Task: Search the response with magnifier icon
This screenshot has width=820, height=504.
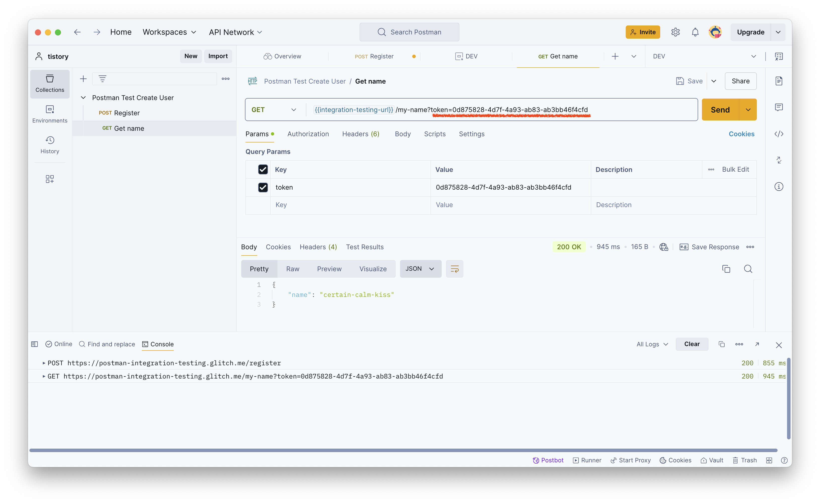Action: coord(748,269)
